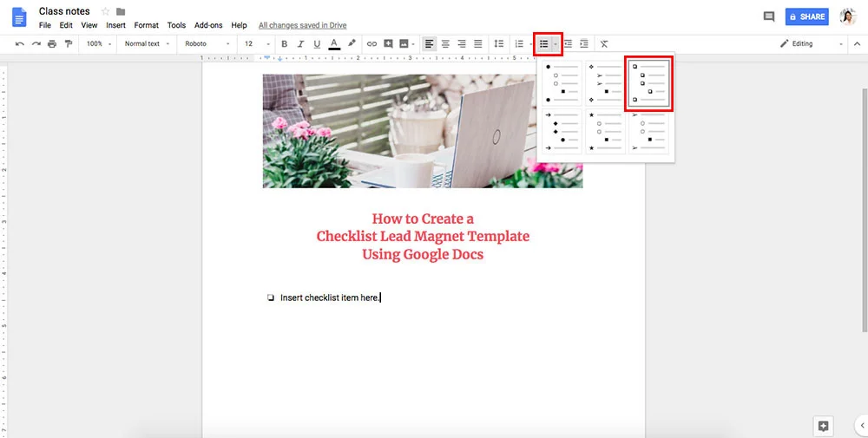Show side panel with chevron arrow
Image resolution: width=868 pixels, height=438 pixels.
pyautogui.click(x=862, y=426)
